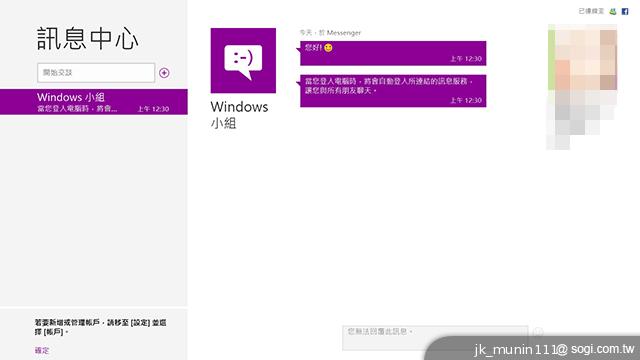Click the 您好! message bubble
This screenshot has height=360, width=640.
[393, 53]
